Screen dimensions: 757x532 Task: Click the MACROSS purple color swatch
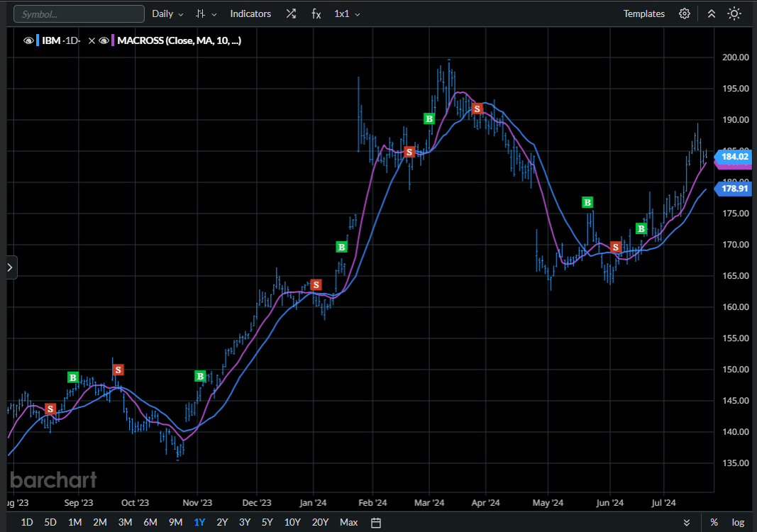(x=113, y=40)
